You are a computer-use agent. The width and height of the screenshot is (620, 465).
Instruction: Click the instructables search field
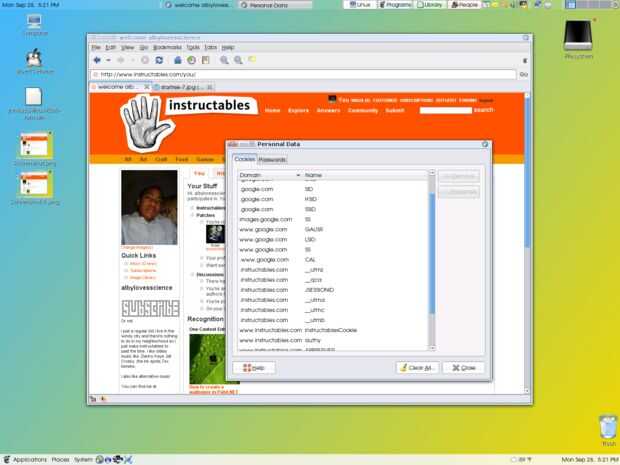point(446,110)
